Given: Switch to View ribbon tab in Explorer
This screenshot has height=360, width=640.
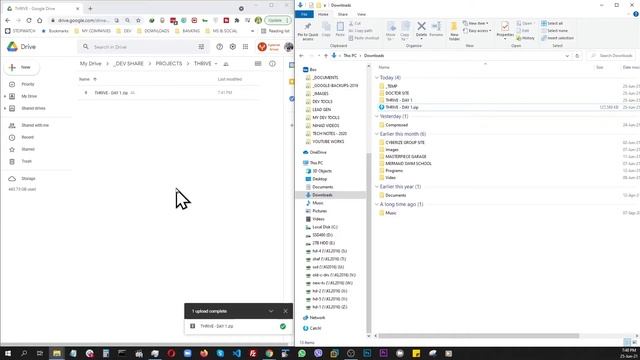Looking at the screenshot, I should point(362,14).
